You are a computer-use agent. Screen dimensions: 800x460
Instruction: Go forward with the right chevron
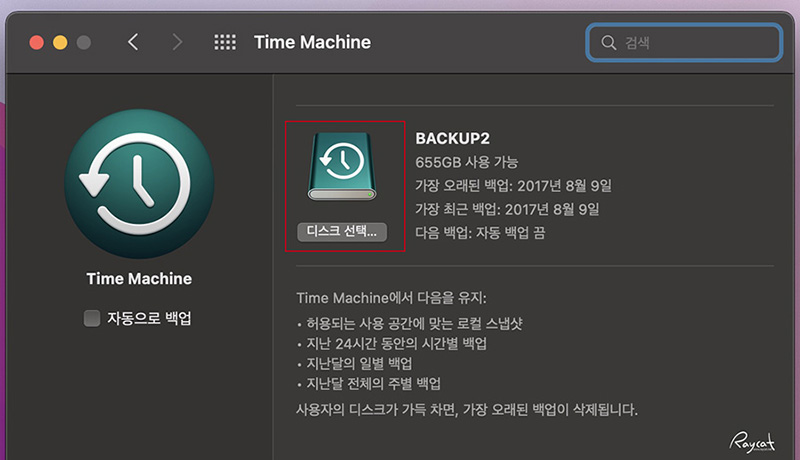pos(177,42)
